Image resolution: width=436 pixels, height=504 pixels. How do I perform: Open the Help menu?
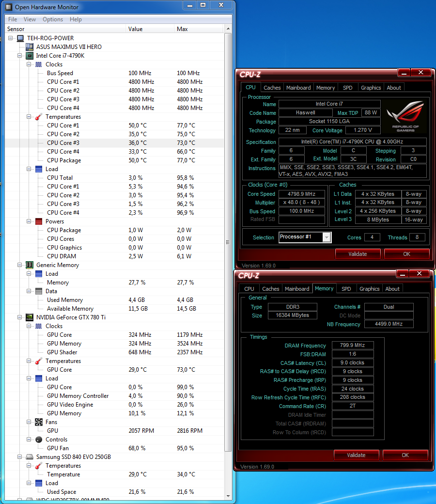[x=76, y=19]
